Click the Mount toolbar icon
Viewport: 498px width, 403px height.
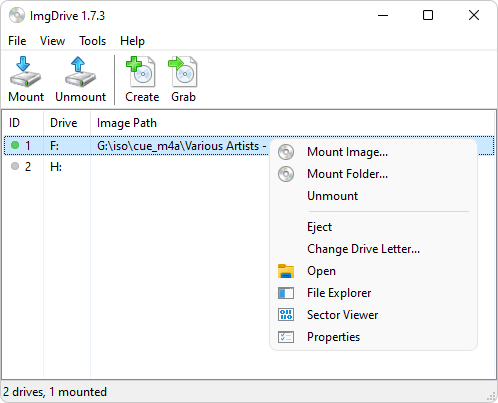[x=25, y=72]
